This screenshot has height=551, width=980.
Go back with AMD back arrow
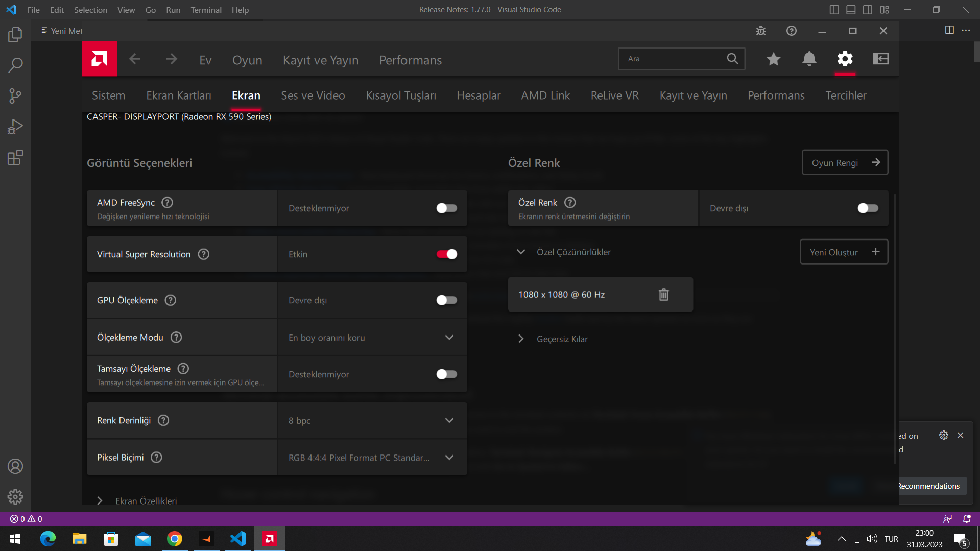135,59
